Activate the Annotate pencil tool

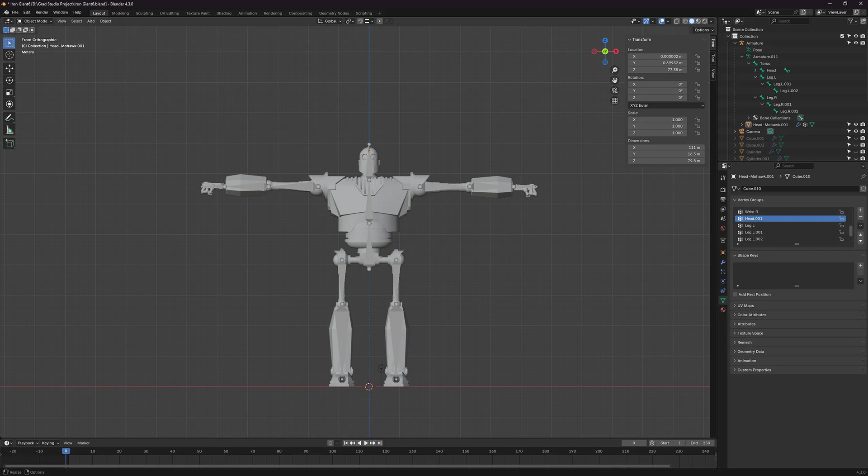point(9,118)
